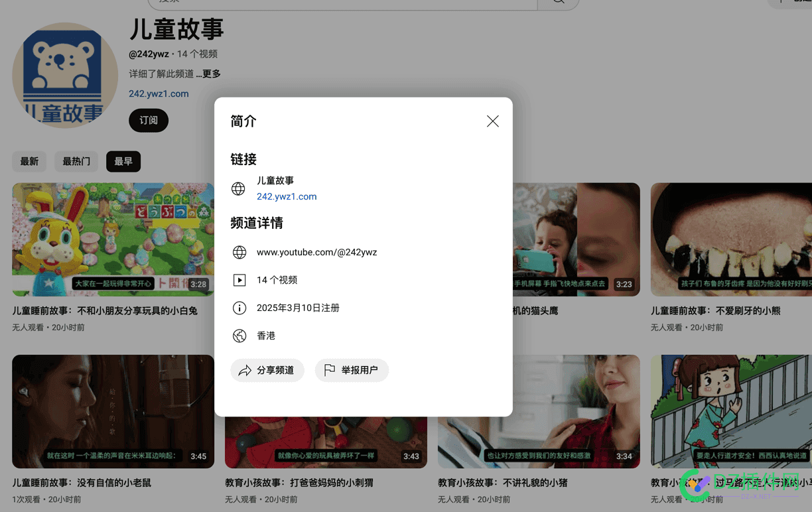Click the 举报用户 button
Image resolution: width=812 pixels, height=512 pixels.
[x=352, y=370]
